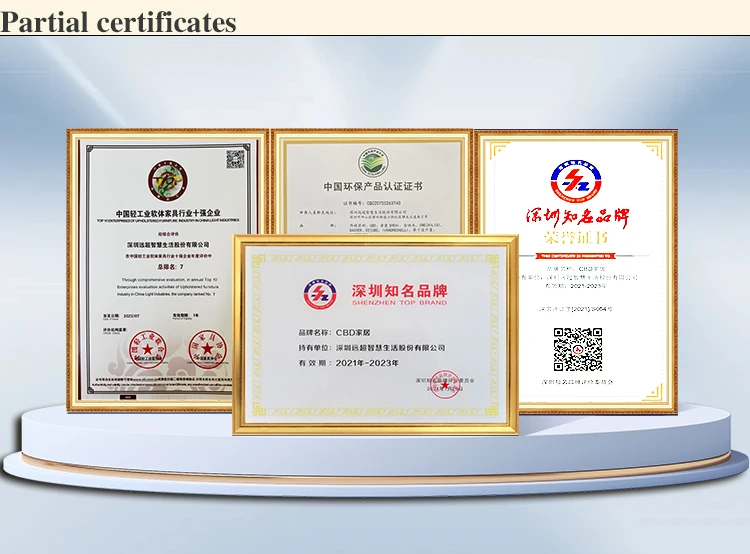Click small QR code on Top 10 certificate
Image resolution: width=750 pixels, height=554 pixels.
pyautogui.click(x=235, y=159)
